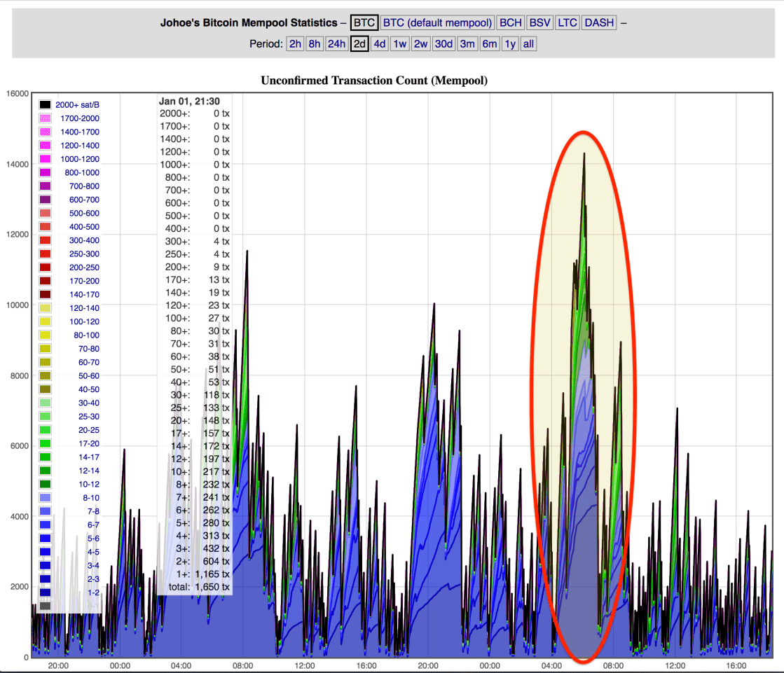Select the BTC coin tab
Image resolution: width=784 pixels, height=673 pixels.
click(x=364, y=22)
